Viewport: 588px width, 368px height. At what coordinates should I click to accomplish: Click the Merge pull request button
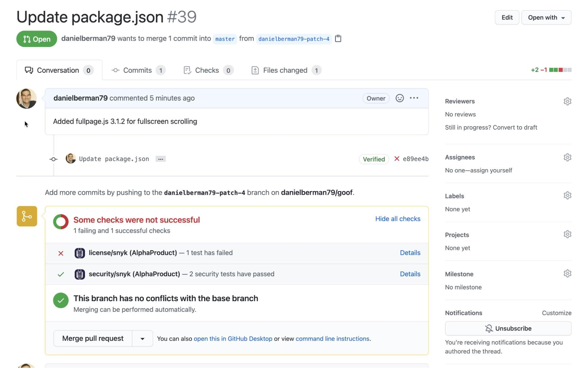pyautogui.click(x=93, y=339)
